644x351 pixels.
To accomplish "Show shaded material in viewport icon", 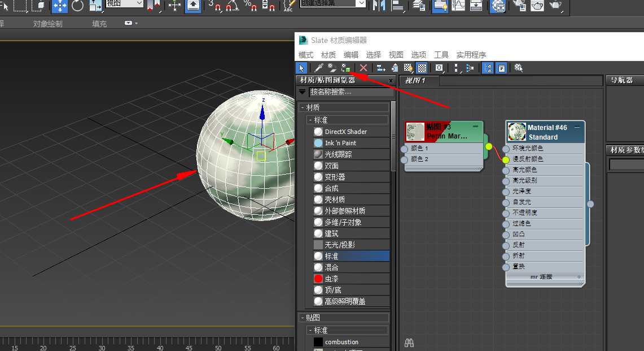I will click(x=408, y=68).
